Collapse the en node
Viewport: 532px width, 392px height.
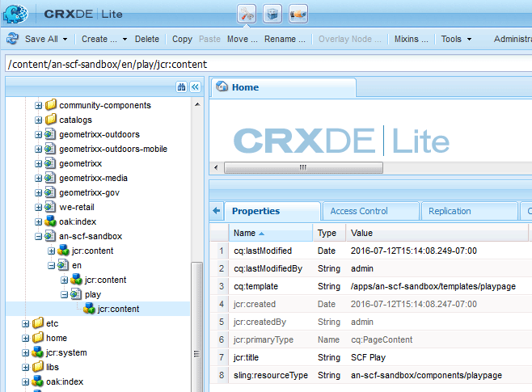(51, 266)
